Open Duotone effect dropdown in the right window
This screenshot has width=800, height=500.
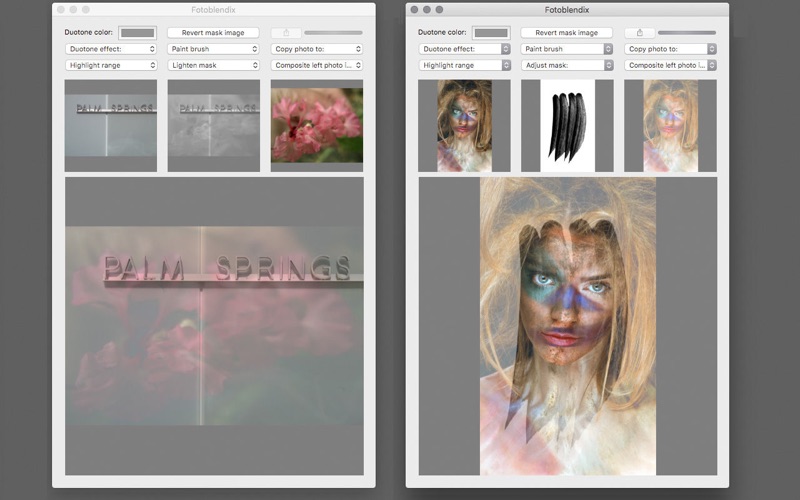pos(464,49)
